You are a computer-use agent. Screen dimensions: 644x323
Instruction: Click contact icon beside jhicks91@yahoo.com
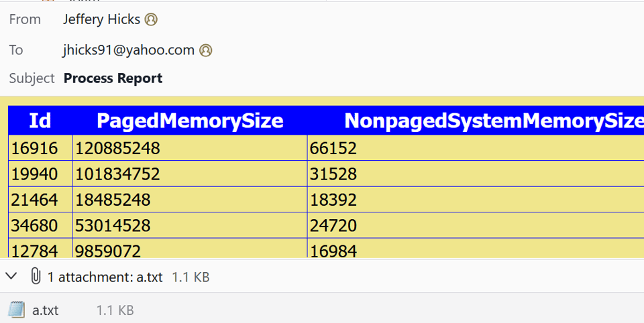click(x=205, y=50)
